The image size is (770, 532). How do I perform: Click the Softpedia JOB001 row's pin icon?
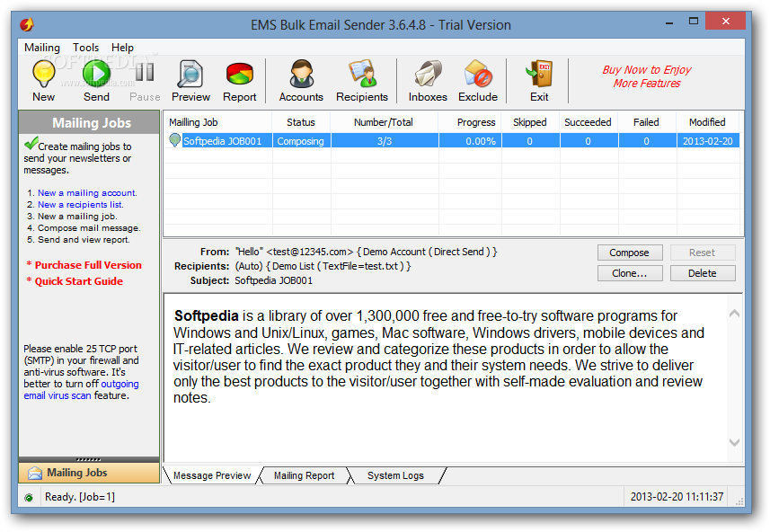pyautogui.click(x=174, y=140)
